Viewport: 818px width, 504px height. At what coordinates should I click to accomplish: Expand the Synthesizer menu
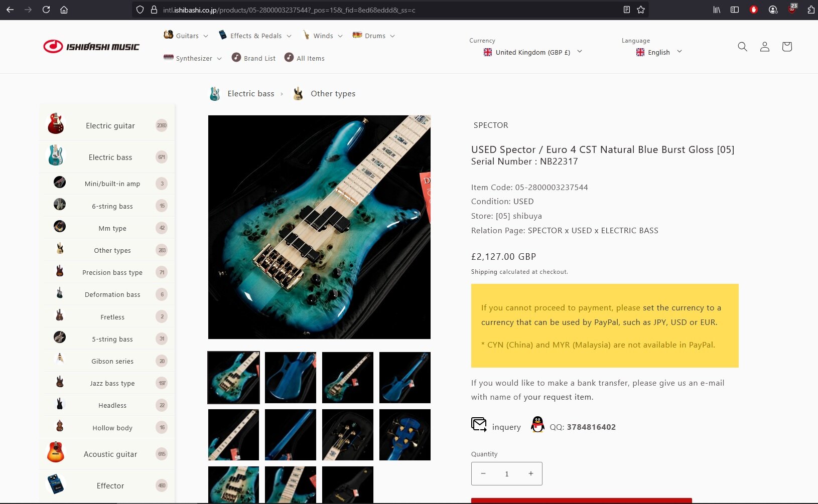tap(193, 58)
